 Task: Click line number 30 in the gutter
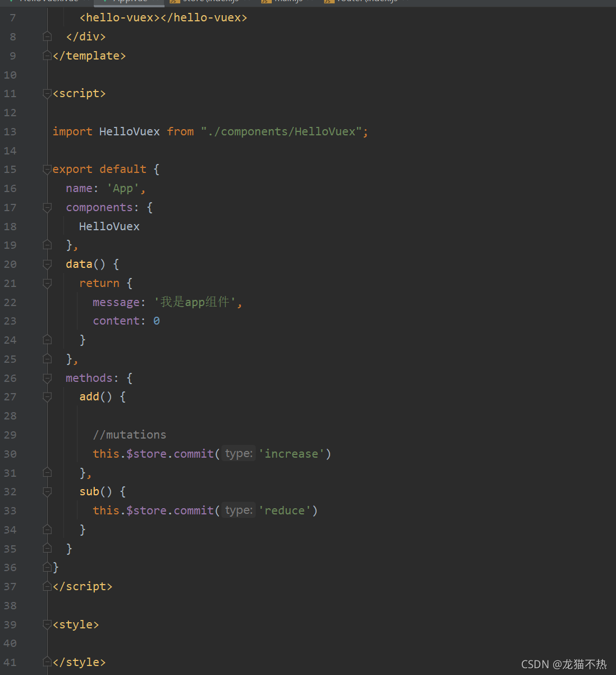point(10,454)
